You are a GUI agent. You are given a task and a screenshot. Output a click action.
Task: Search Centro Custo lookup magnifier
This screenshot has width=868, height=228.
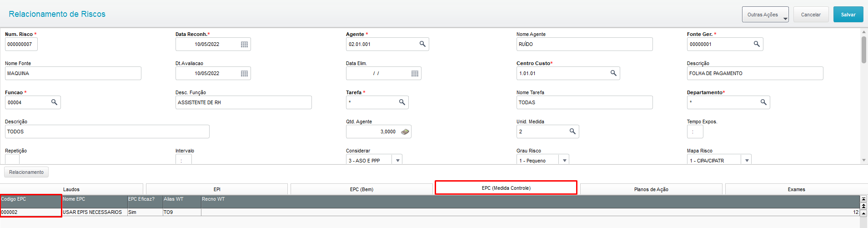(x=613, y=73)
